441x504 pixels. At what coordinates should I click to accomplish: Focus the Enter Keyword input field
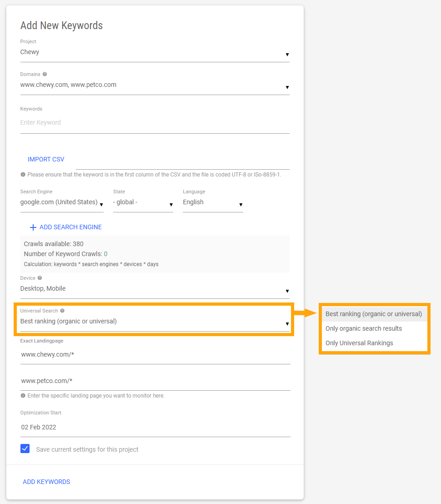pyautogui.click(x=155, y=123)
